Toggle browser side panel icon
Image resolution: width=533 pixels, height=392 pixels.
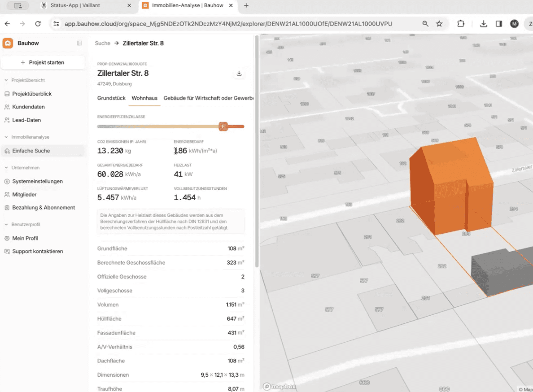[498, 24]
